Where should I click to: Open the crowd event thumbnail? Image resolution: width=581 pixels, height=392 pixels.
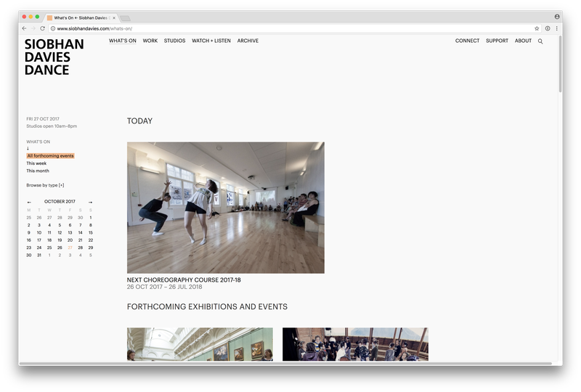tap(355, 344)
